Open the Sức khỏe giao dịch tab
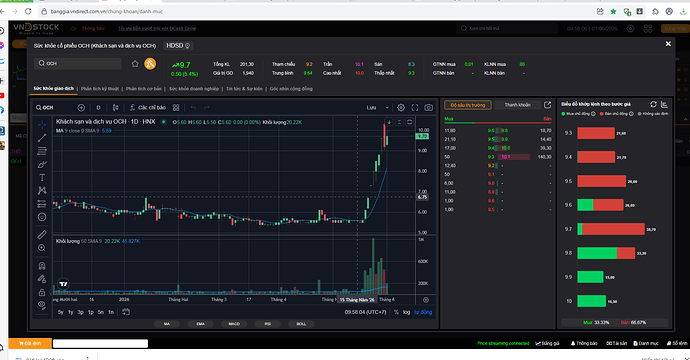This screenshot has width=690, height=360. pos(54,88)
